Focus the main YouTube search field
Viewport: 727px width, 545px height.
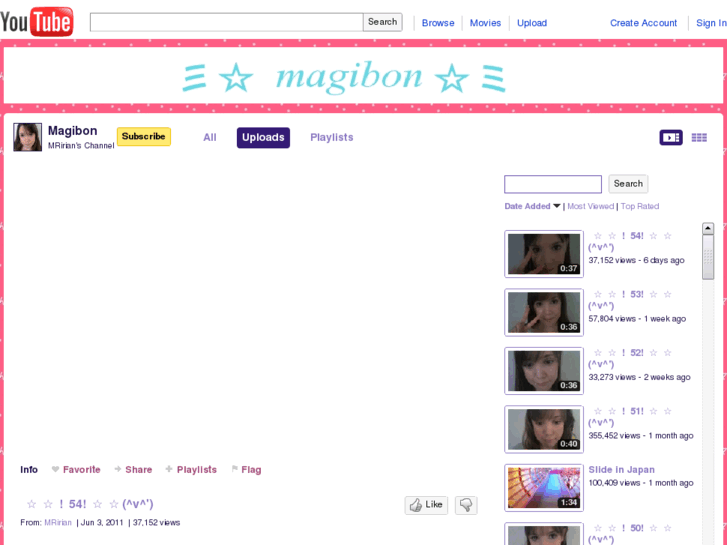(x=226, y=22)
